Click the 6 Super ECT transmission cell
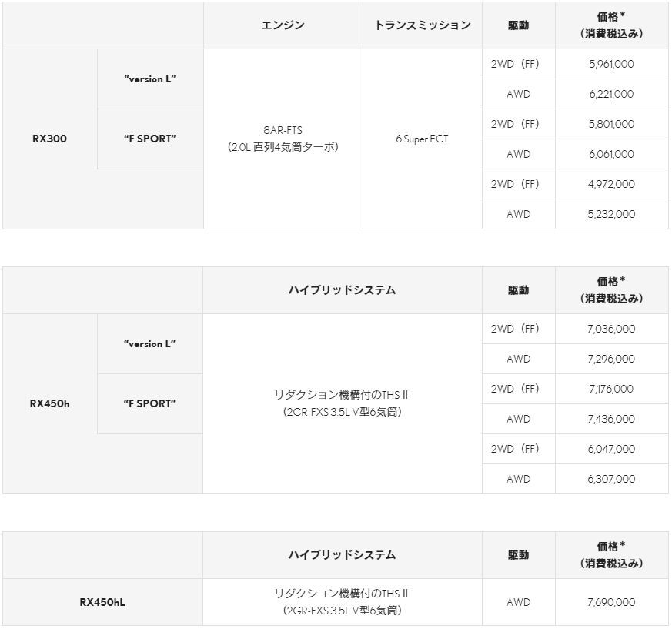The height and width of the screenshot is (629, 672). pyautogui.click(x=423, y=139)
